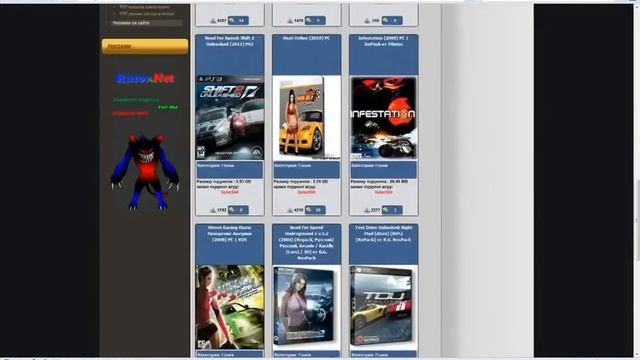The width and height of the screenshot is (640, 360).
Task: Open the Infestation (2000) PC title link
Action: pyautogui.click(x=383, y=41)
